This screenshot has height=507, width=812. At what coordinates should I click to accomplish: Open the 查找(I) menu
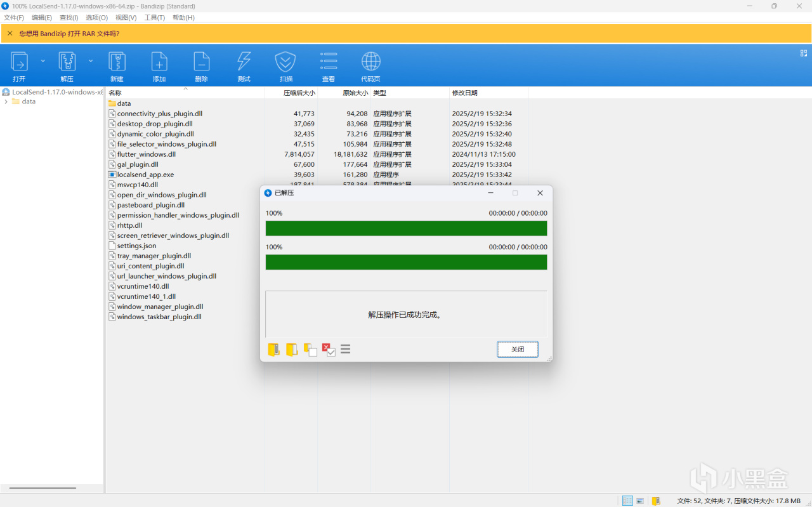69,18
